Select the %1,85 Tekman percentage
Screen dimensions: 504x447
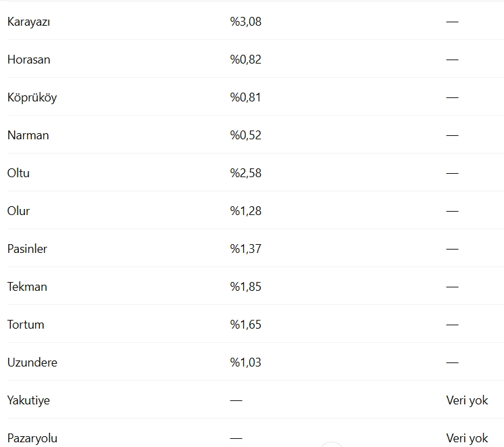tap(245, 287)
